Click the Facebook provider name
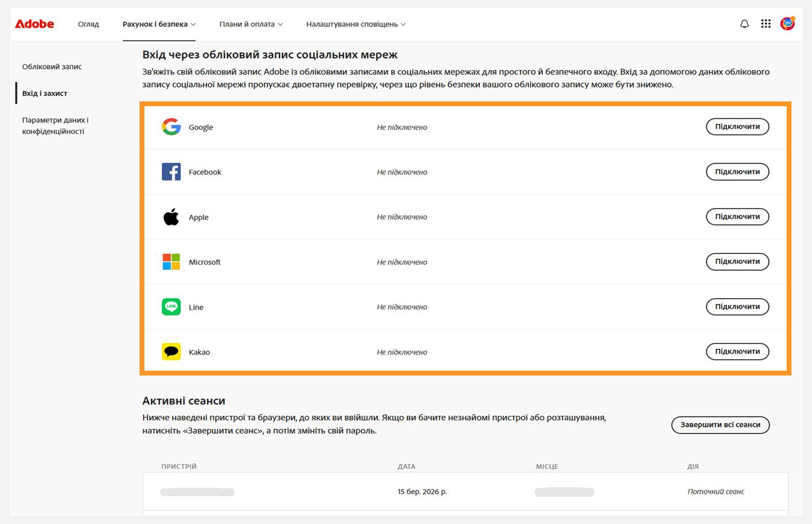The image size is (812, 524). pyautogui.click(x=205, y=172)
